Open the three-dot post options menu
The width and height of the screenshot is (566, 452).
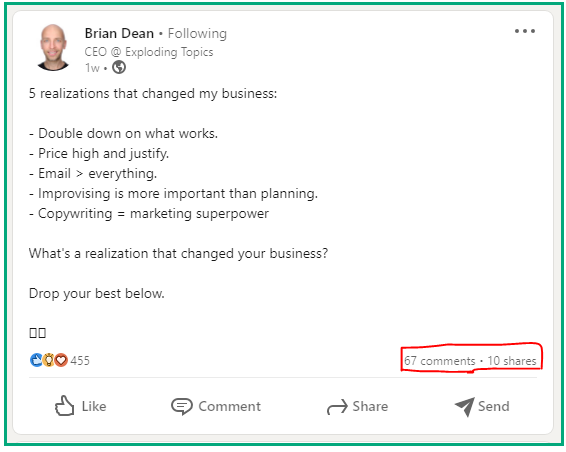pos(524,31)
